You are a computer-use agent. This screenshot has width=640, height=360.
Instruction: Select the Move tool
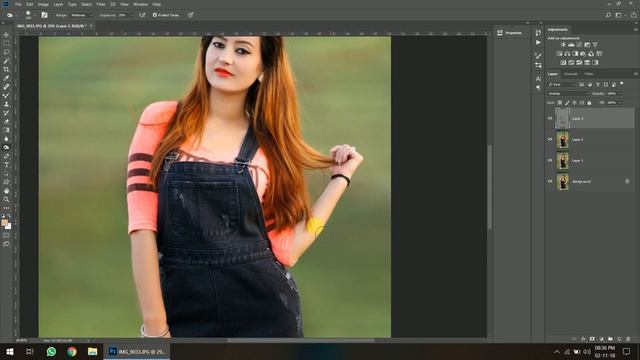pyautogui.click(x=6, y=35)
